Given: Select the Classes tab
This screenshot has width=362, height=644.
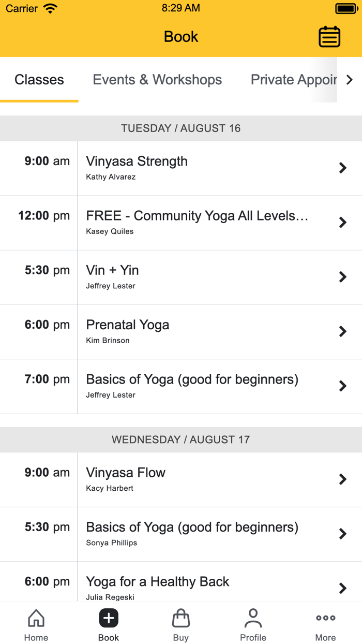Looking at the screenshot, I should pyautogui.click(x=39, y=79).
